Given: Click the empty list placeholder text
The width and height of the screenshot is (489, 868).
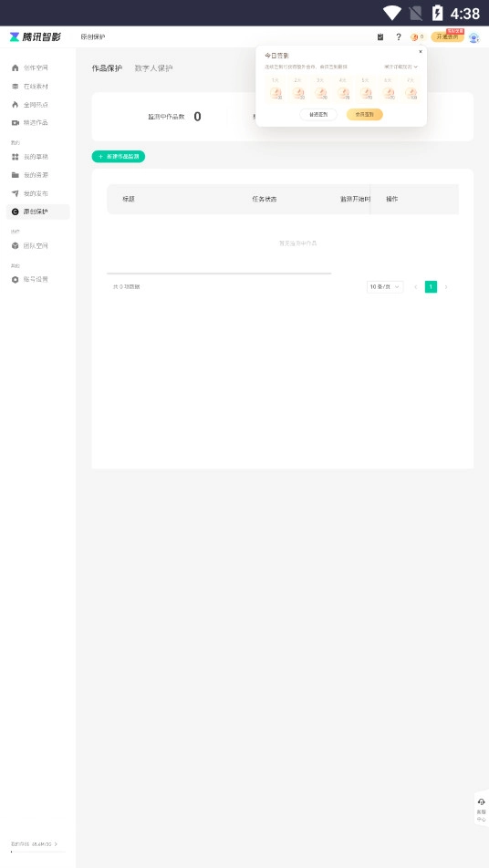Looking at the screenshot, I should coord(298,243).
